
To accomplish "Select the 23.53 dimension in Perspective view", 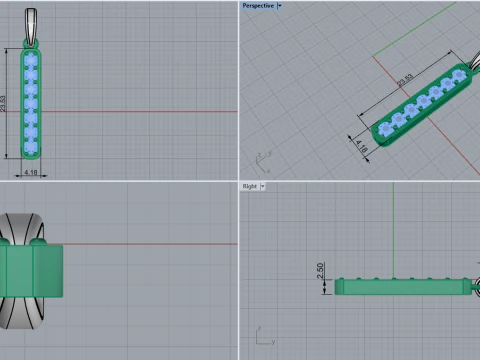I will (406, 80).
